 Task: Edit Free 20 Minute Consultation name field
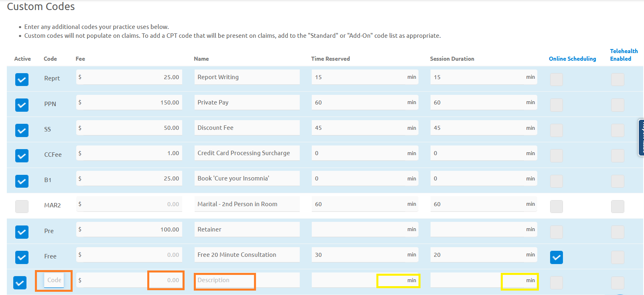click(247, 255)
